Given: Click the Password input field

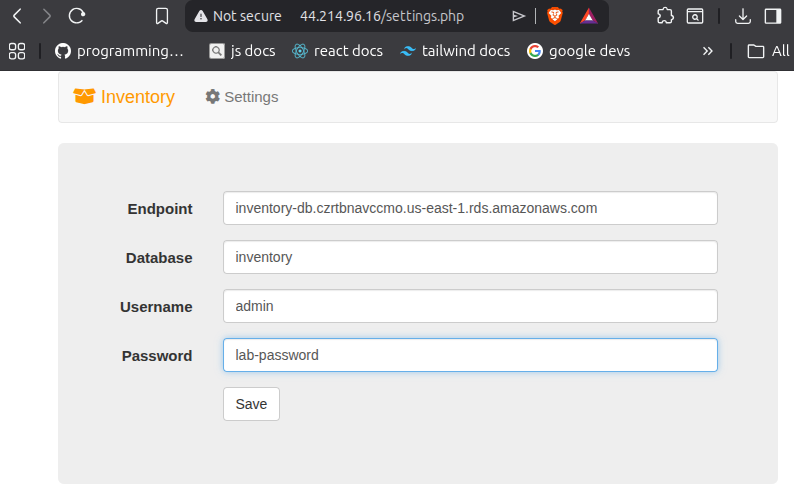Looking at the screenshot, I should click(x=470, y=355).
